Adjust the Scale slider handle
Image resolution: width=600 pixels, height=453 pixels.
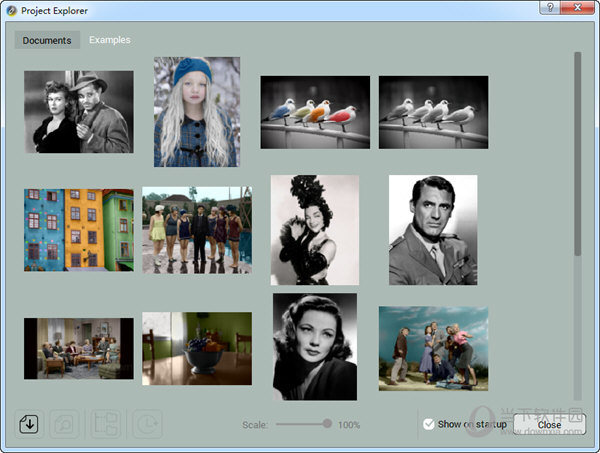point(327,424)
